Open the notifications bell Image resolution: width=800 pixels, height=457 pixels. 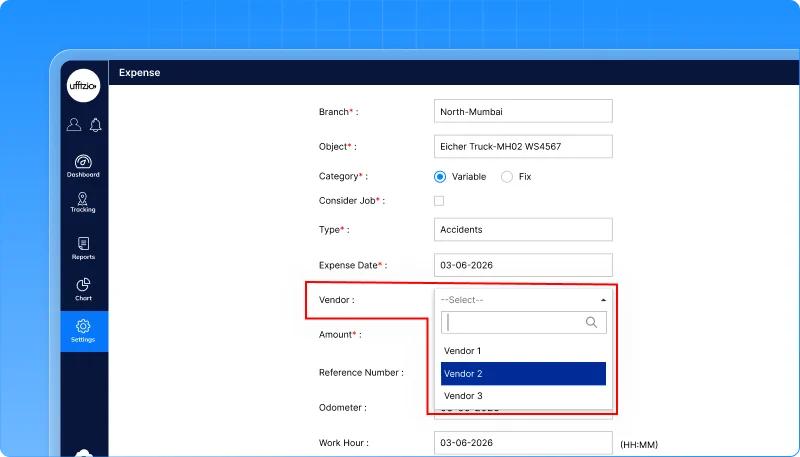(95, 125)
